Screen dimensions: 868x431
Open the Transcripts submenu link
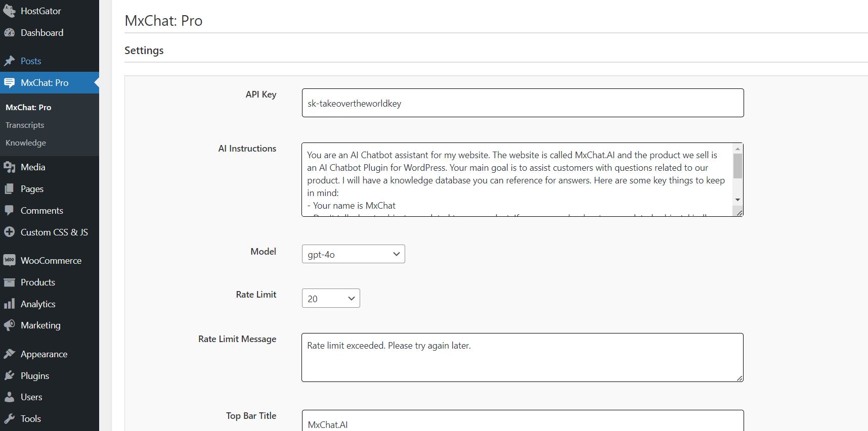25,125
